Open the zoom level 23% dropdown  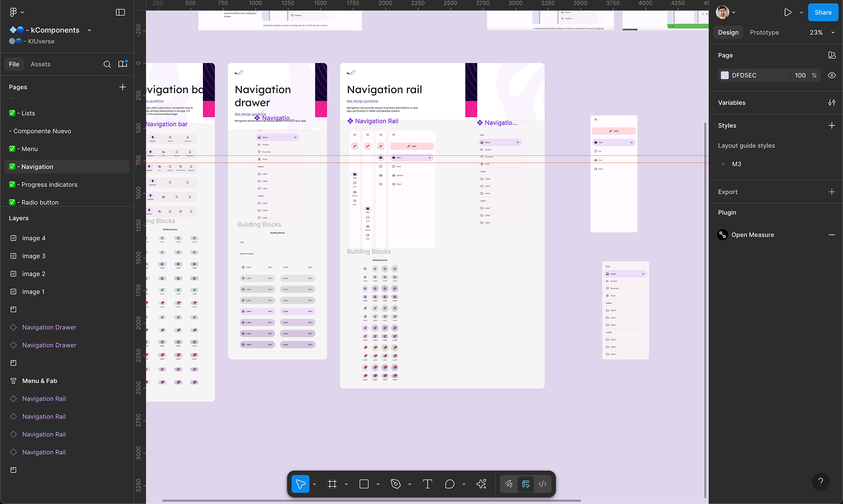(x=822, y=32)
